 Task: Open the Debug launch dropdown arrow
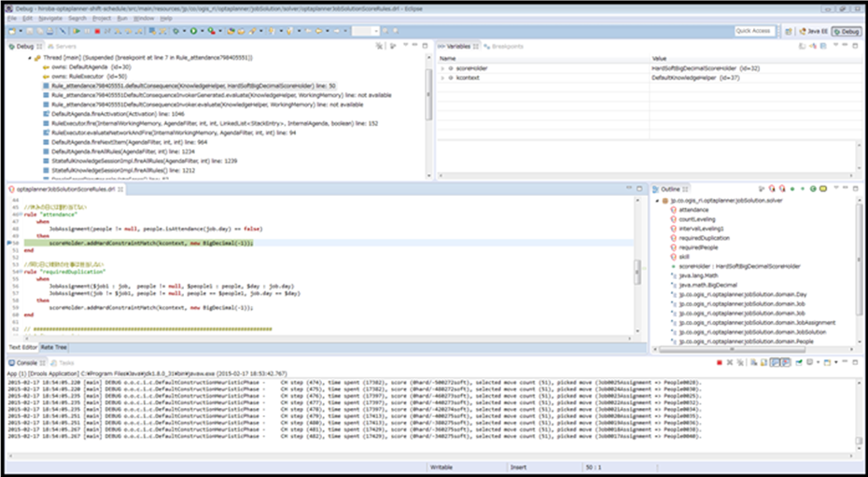[x=185, y=31]
